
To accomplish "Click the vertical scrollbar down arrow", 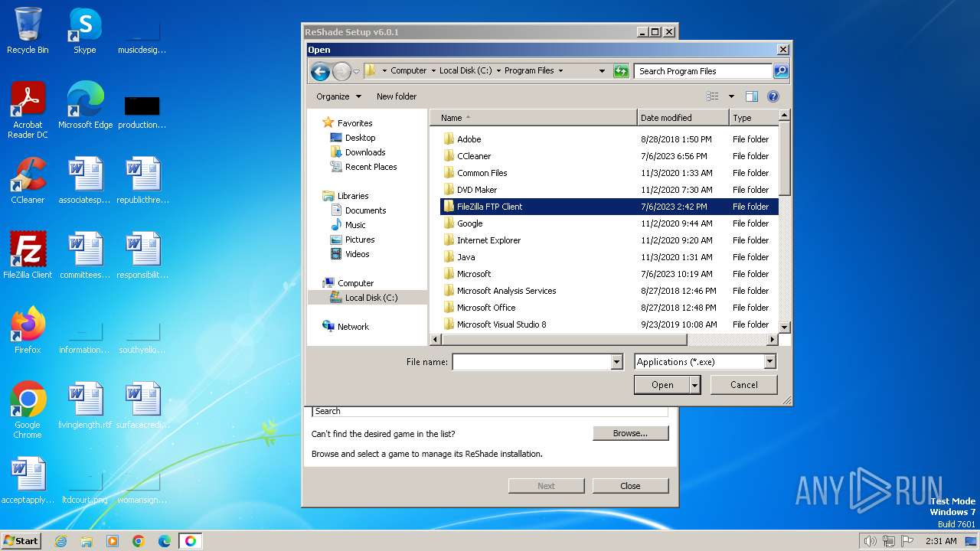I will [x=784, y=327].
